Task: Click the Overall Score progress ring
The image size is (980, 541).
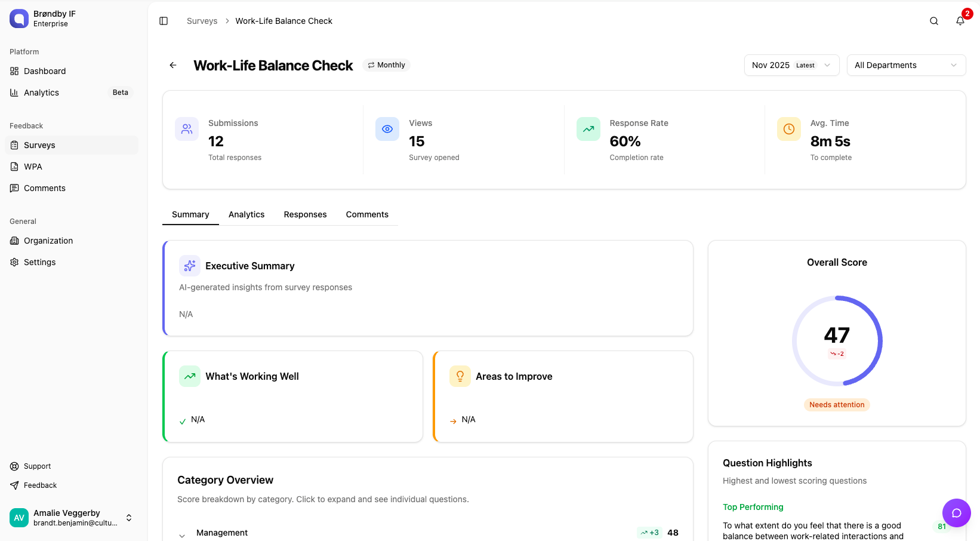Action: click(x=837, y=341)
